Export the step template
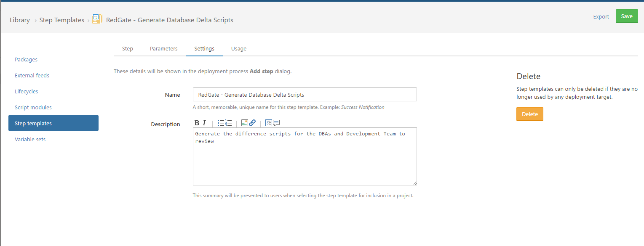 click(601, 17)
